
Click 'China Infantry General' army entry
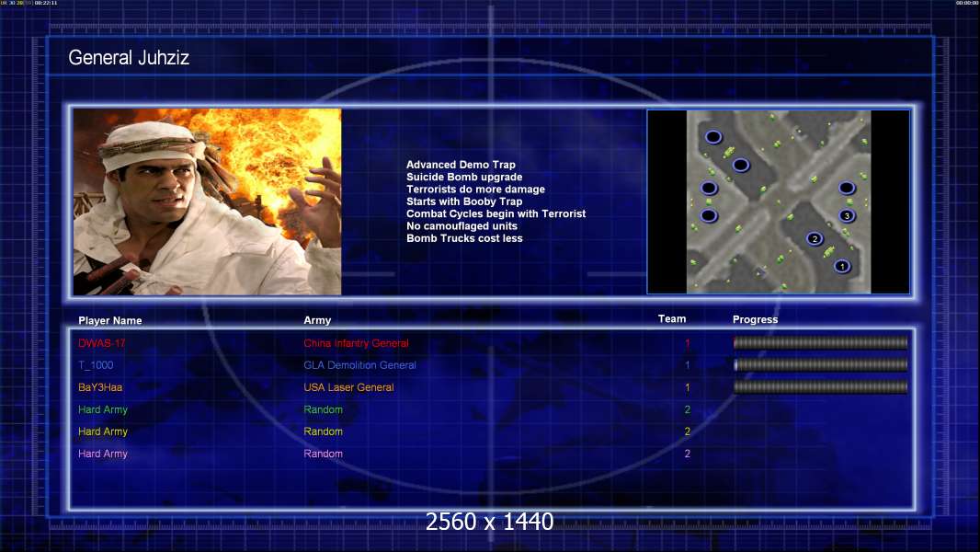(357, 343)
